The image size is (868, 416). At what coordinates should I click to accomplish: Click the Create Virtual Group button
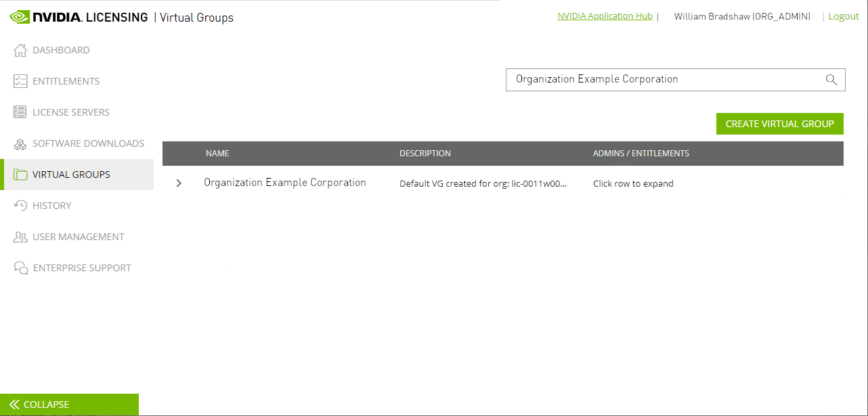[x=779, y=124]
